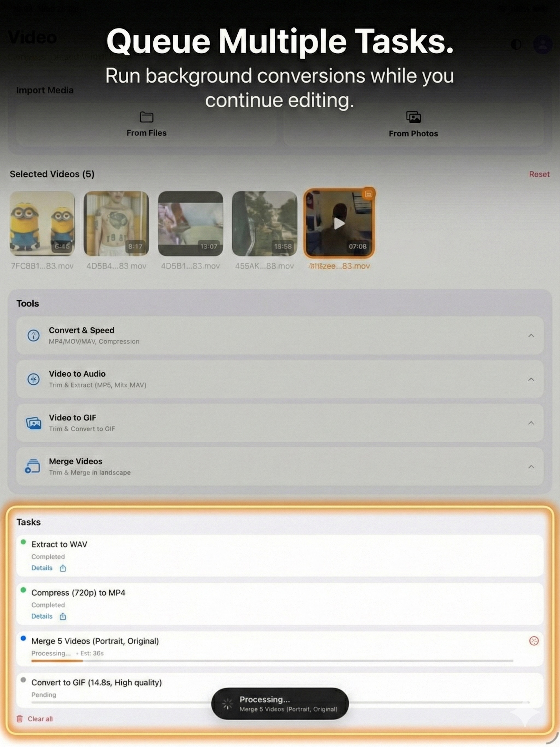Viewport: 560px width, 747px height.
Task: Click the Convert to GIF (14.8s, High quality) title
Action: coord(97,682)
